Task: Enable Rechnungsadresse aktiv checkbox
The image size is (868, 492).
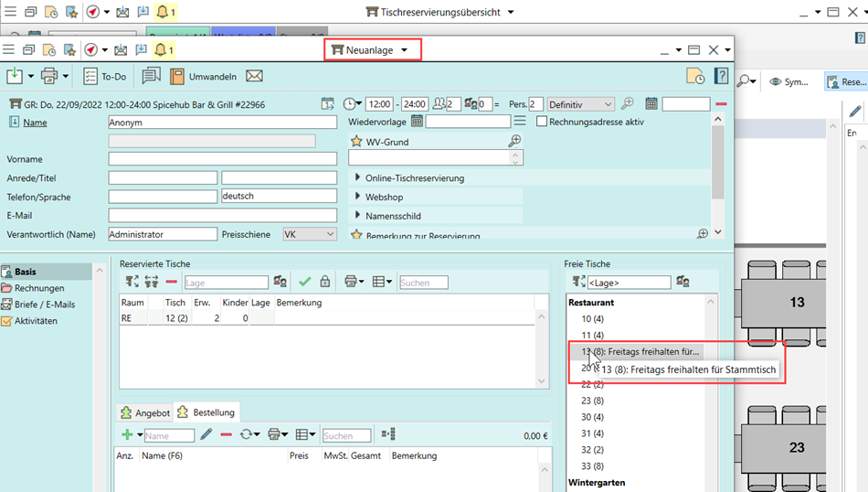Action: 542,122
